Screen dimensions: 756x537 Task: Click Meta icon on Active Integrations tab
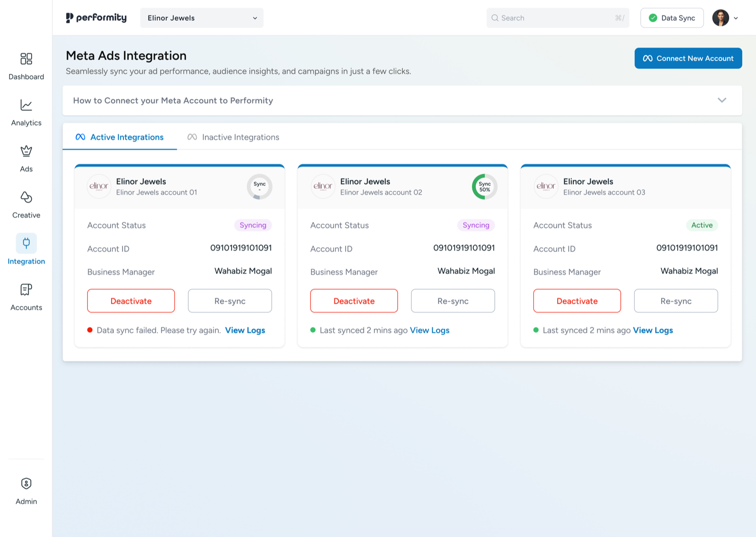point(80,137)
